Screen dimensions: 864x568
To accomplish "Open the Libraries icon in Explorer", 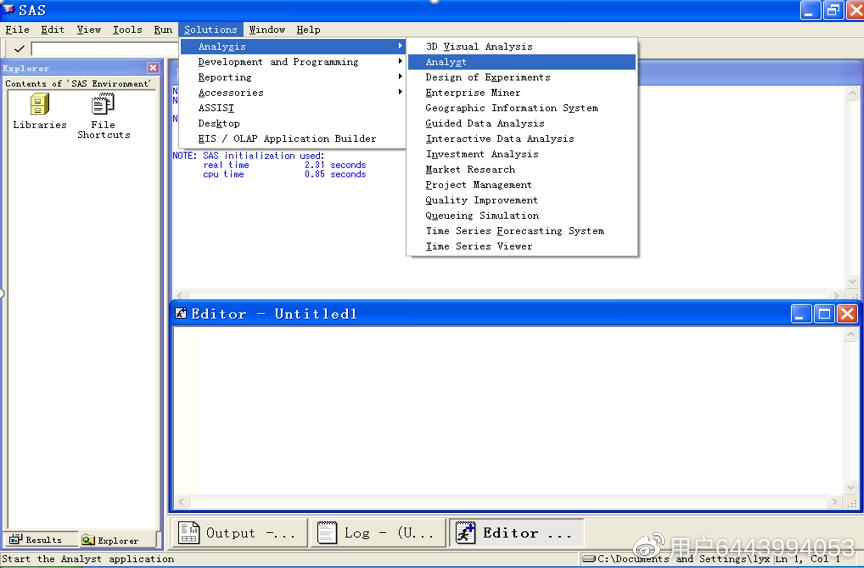I will click(x=40, y=106).
